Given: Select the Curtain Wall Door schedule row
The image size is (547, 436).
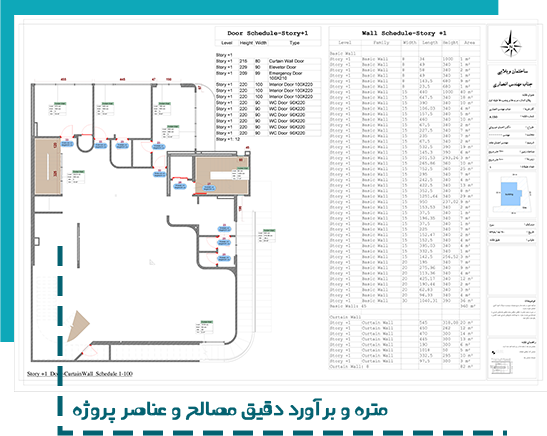Looking at the screenshot, I should (268, 61).
